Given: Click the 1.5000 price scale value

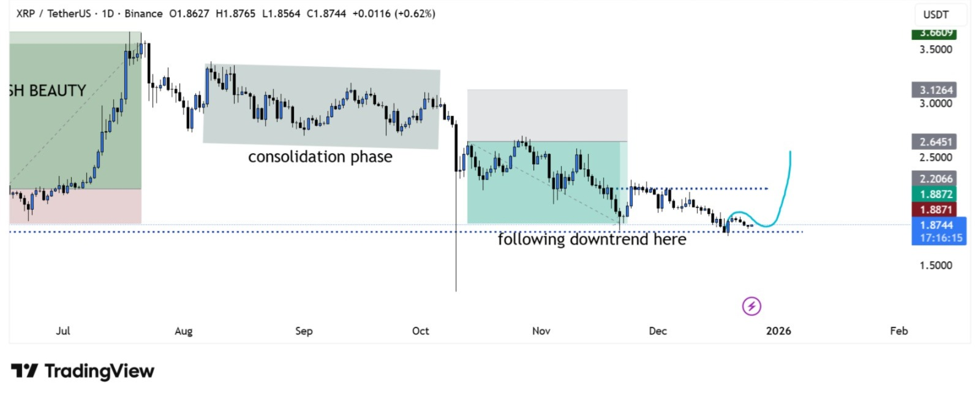Looking at the screenshot, I should [x=935, y=265].
